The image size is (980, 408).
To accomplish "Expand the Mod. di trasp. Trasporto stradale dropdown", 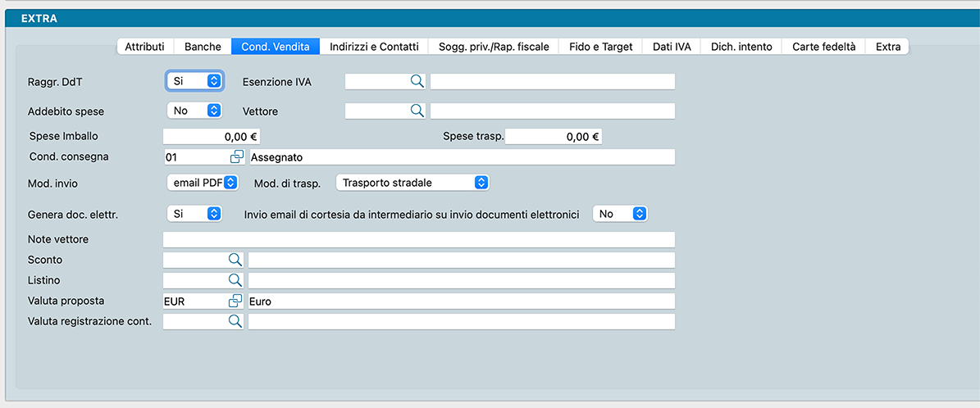I will click(413, 183).
